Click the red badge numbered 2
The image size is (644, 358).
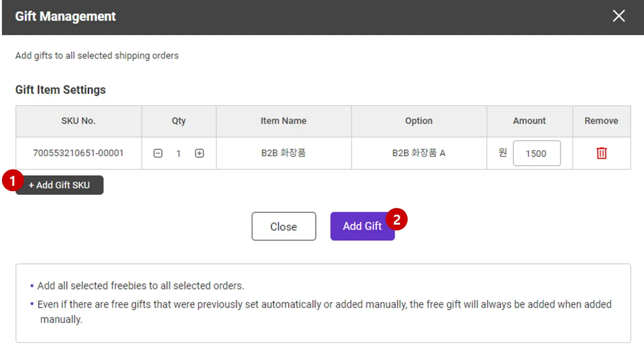(396, 219)
